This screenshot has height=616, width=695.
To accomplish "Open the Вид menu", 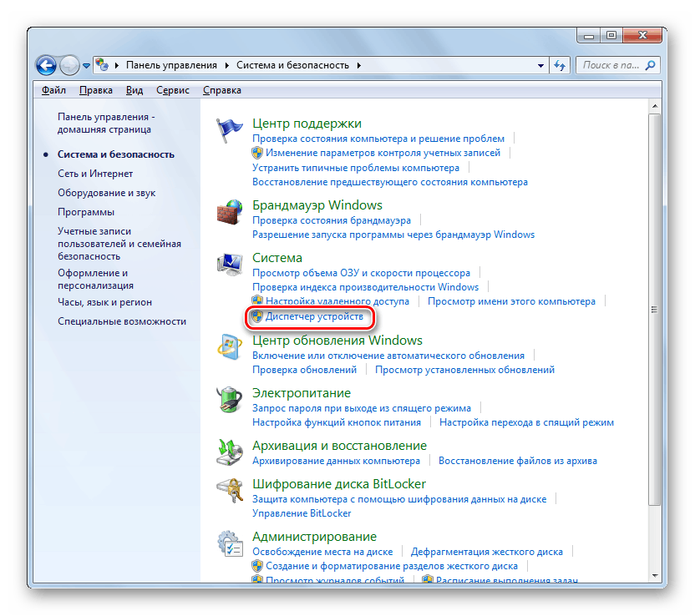I will (x=134, y=89).
